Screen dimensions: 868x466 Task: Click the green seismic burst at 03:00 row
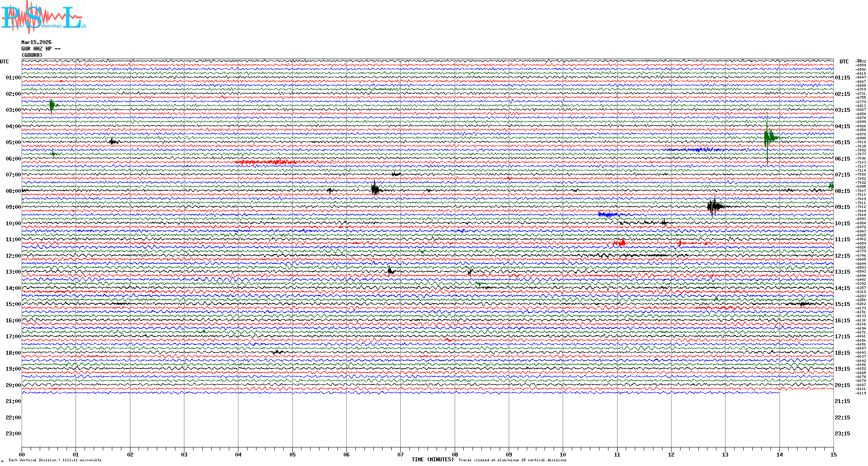point(52,105)
